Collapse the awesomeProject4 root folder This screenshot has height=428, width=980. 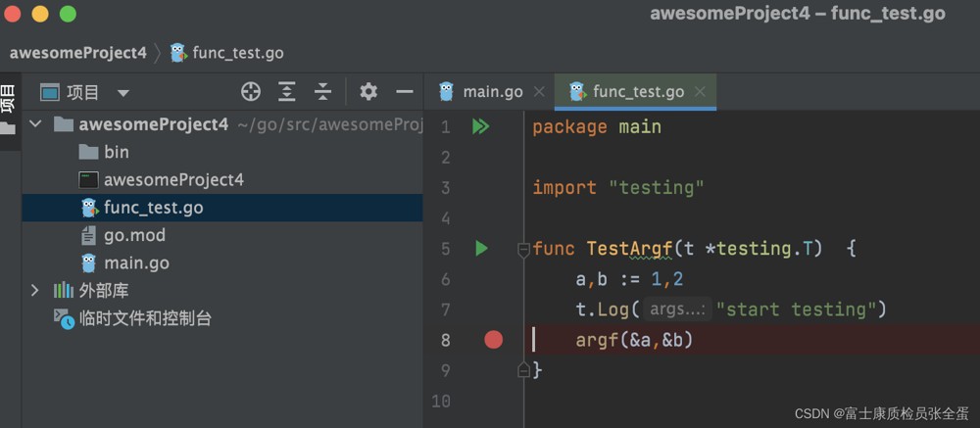[35, 124]
